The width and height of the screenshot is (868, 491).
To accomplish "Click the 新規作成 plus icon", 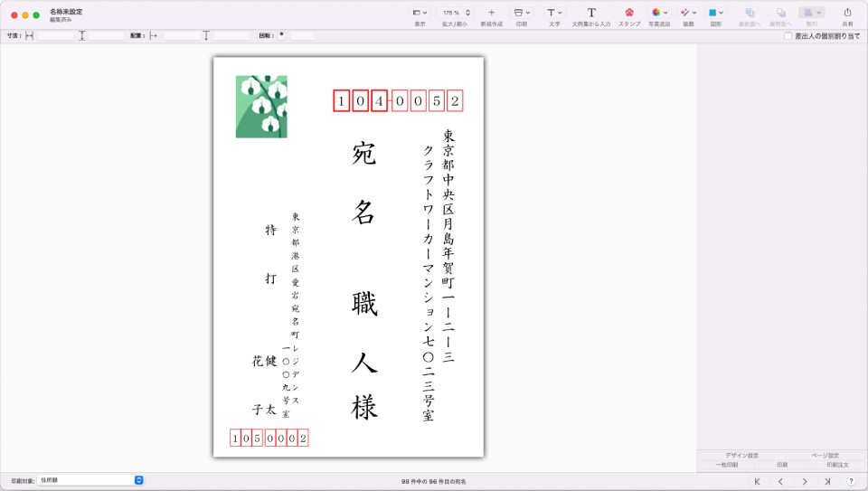I will tap(491, 12).
